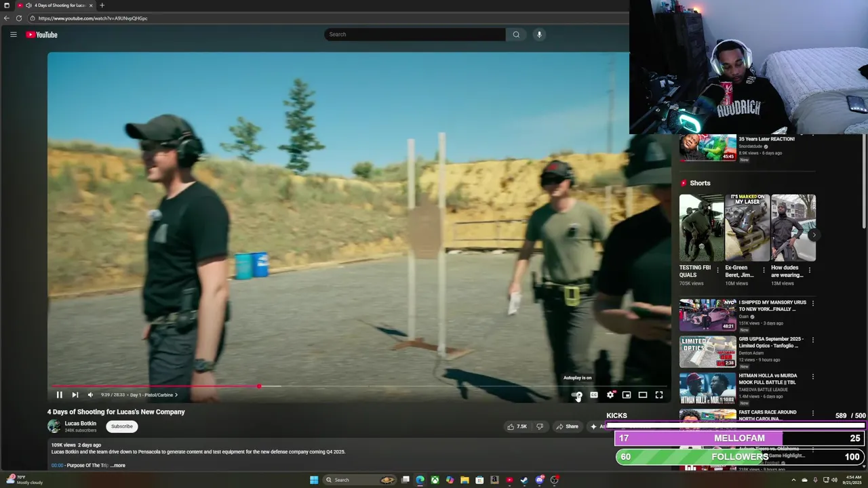
Task: Show hidden system tray icons
Action: (793, 480)
